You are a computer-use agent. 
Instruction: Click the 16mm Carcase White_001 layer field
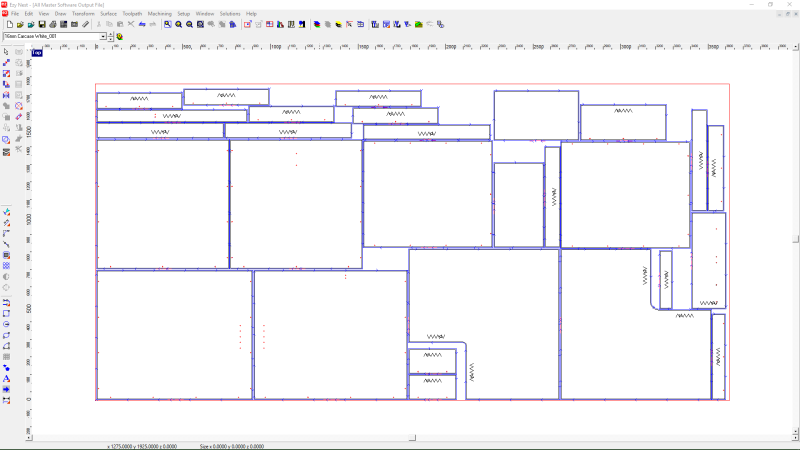point(50,36)
